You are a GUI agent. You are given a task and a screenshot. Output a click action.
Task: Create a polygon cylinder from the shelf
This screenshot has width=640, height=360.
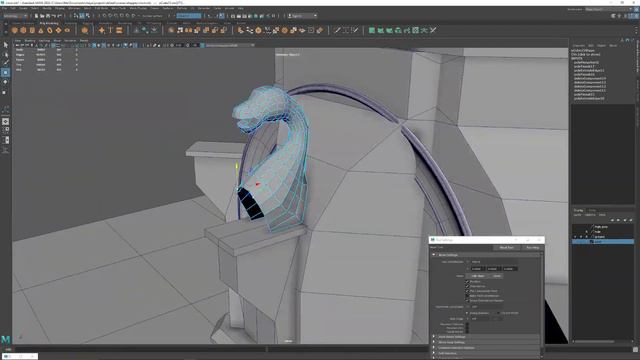pos(32,30)
